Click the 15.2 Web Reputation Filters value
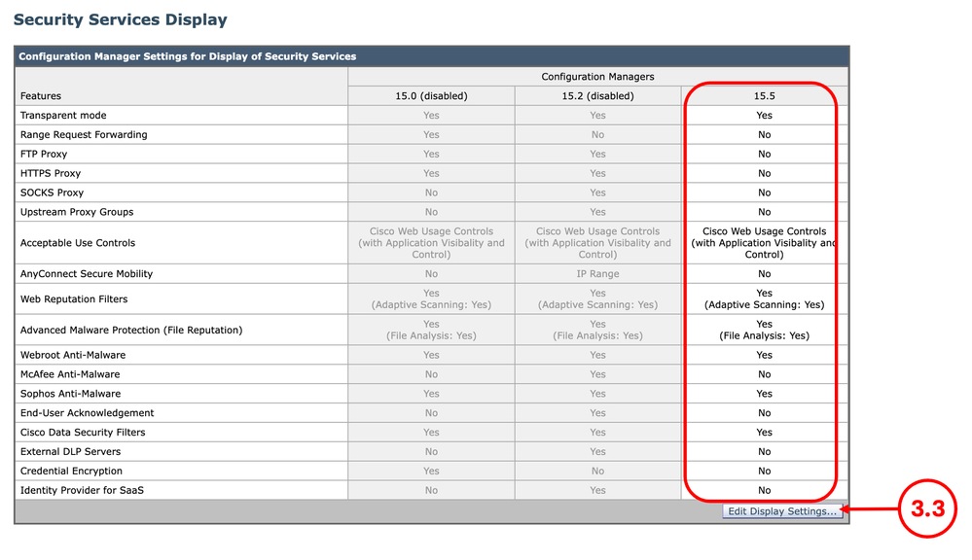The image size is (972, 560). coord(597,298)
